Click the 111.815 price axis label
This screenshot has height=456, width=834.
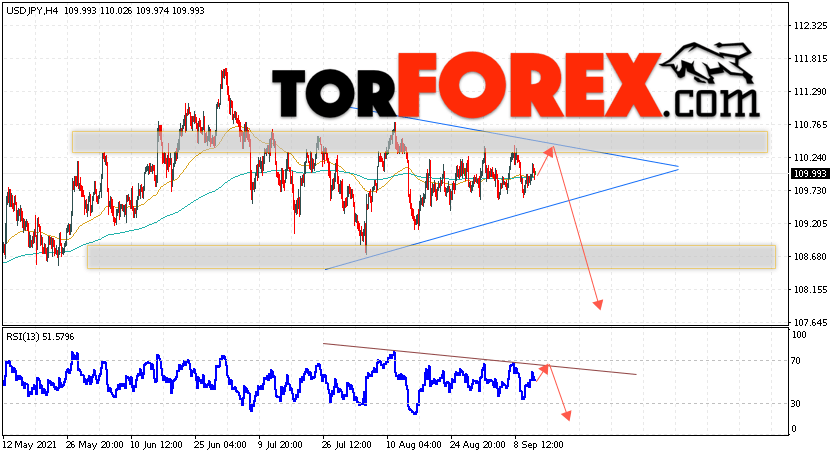[x=810, y=59]
